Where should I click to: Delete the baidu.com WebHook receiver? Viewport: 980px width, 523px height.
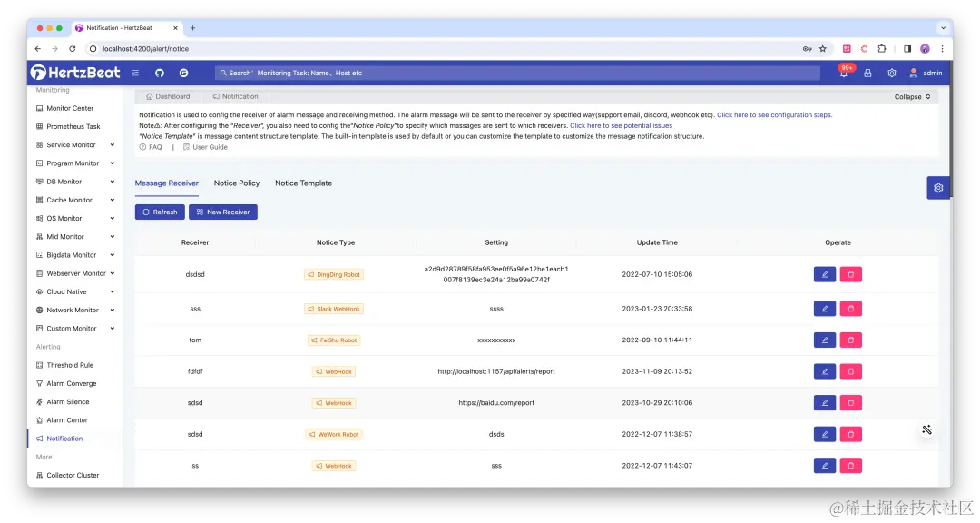850,402
